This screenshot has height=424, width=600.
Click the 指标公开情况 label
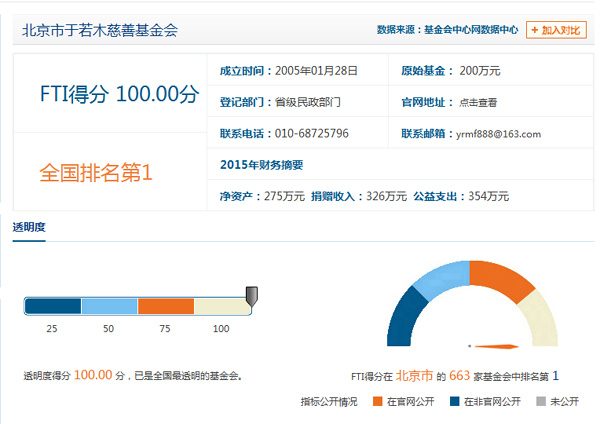pyautogui.click(x=329, y=401)
